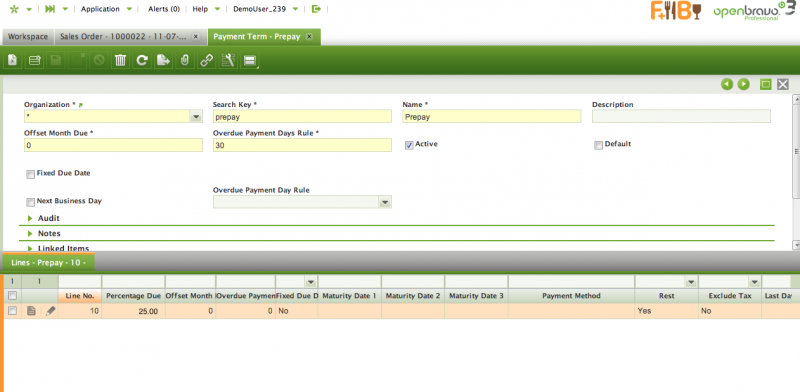The height and width of the screenshot is (392, 800).
Task: Select all lines via header checkbox
Action: [12, 296]
